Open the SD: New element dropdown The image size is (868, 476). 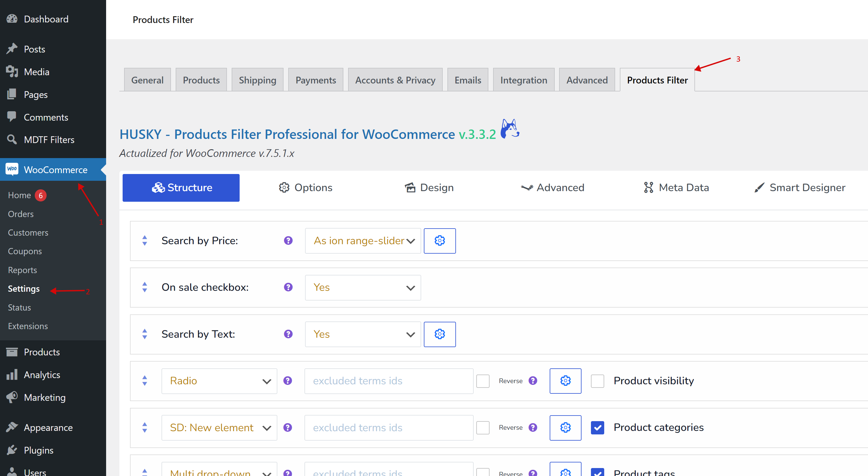pyautogui.click(x=219, y=427)
